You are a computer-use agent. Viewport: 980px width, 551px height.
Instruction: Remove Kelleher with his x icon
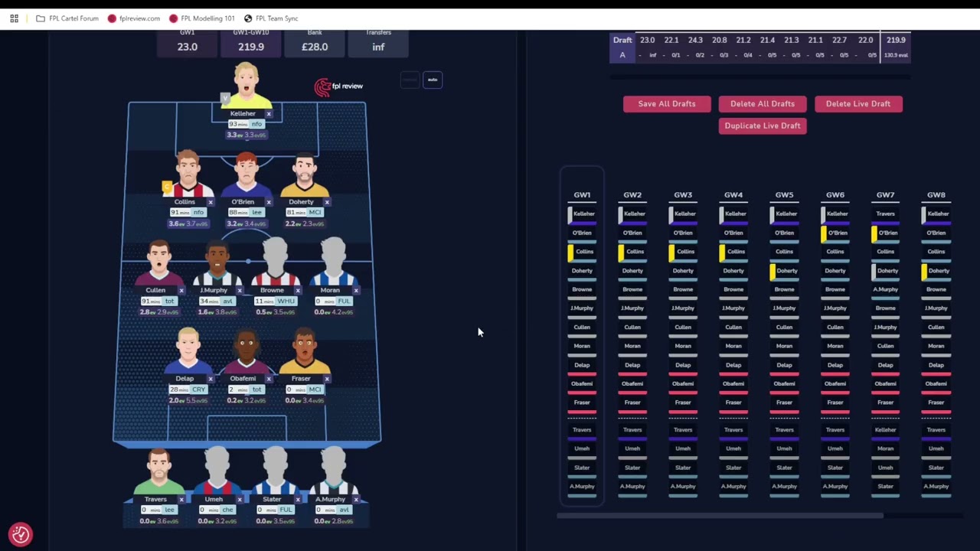pos(269,114)
